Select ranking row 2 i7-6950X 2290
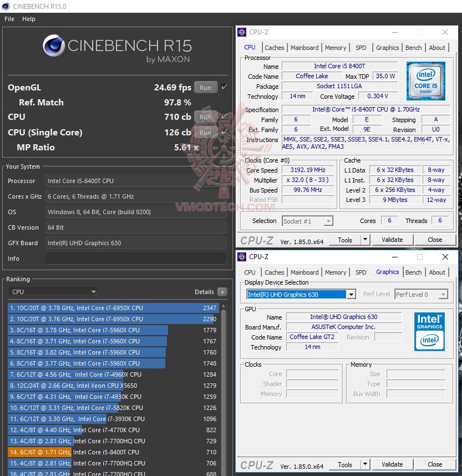Screen dimensions: 462x476 [x=113, y=319]
